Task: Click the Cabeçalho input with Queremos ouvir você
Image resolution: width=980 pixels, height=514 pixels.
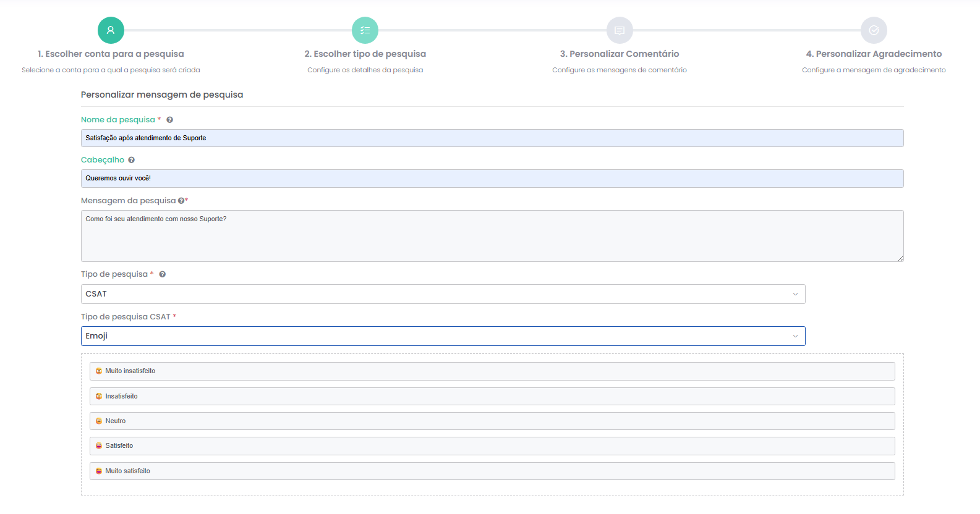Action: tap(492, 179)
